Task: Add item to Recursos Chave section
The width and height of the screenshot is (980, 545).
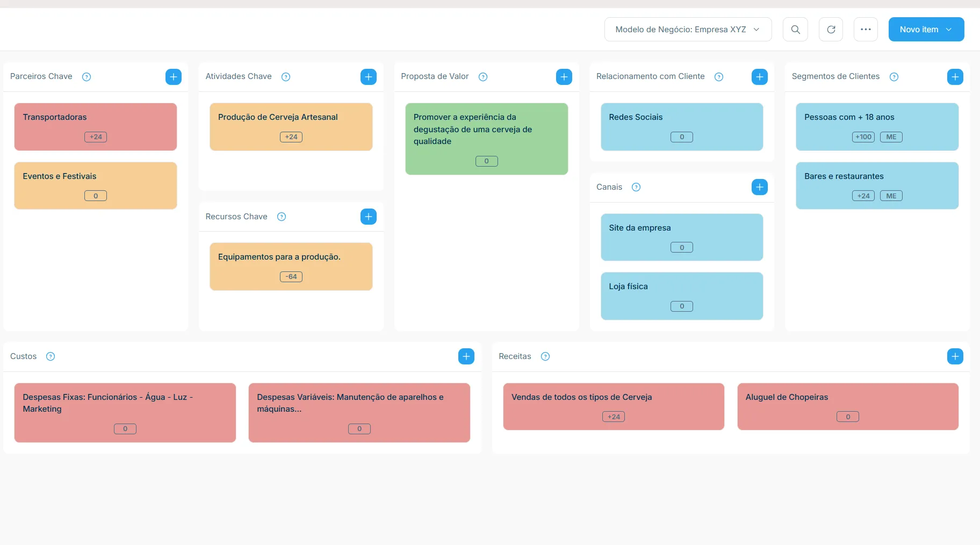Action: 369,217
